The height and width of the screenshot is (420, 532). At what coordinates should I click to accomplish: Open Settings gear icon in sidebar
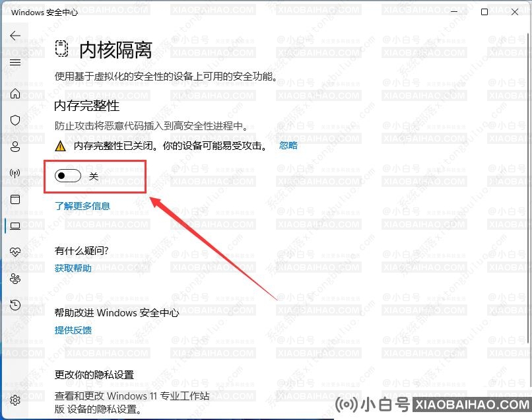click(15, 400)
